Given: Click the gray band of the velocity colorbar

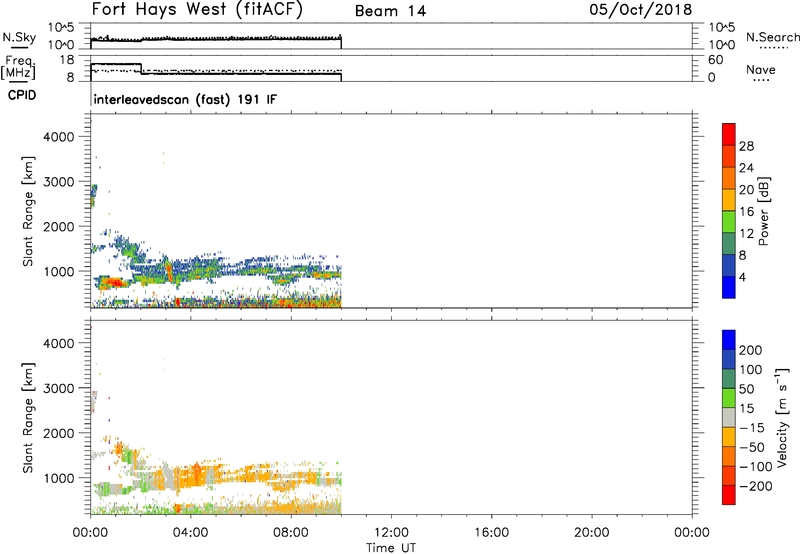Looking at the screenshot, I should [729, 418].
